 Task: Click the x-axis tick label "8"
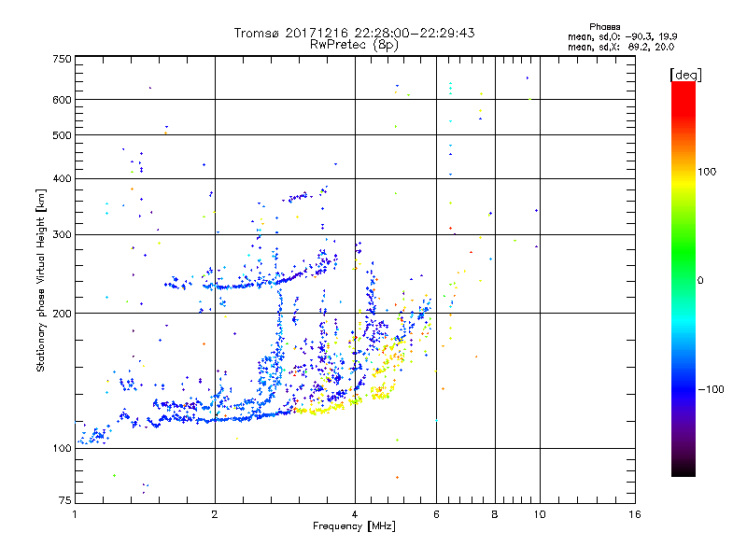coord(495,514)
